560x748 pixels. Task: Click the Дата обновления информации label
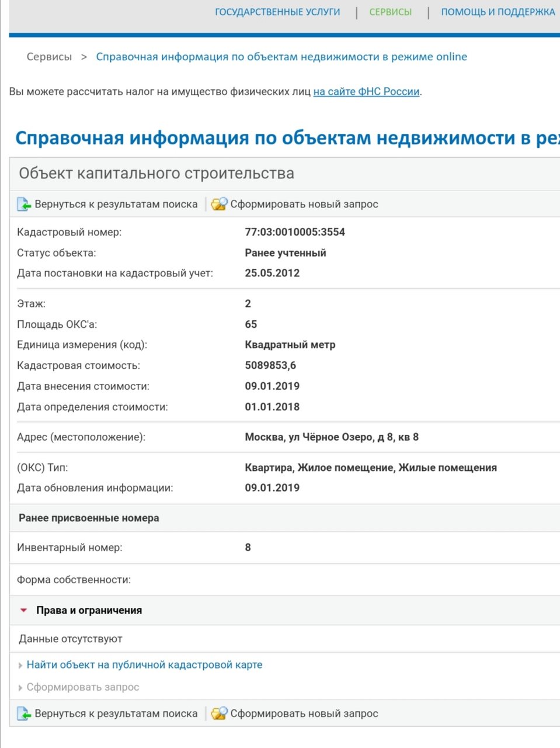(95, 488)
